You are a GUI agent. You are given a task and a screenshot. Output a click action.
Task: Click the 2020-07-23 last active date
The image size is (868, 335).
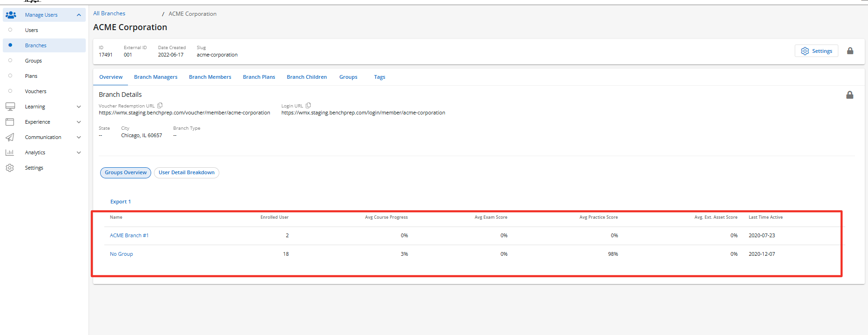(x=762, y=235)
